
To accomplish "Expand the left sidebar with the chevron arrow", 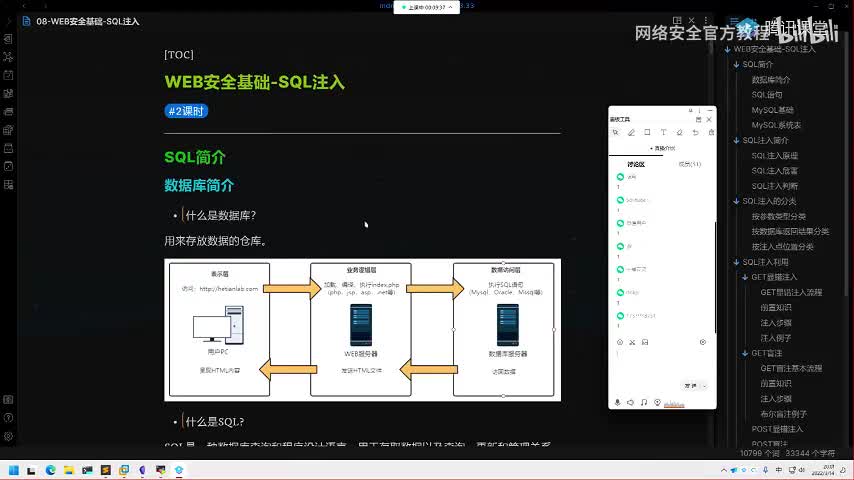I will pyautogui.click(x=8, y=21).
